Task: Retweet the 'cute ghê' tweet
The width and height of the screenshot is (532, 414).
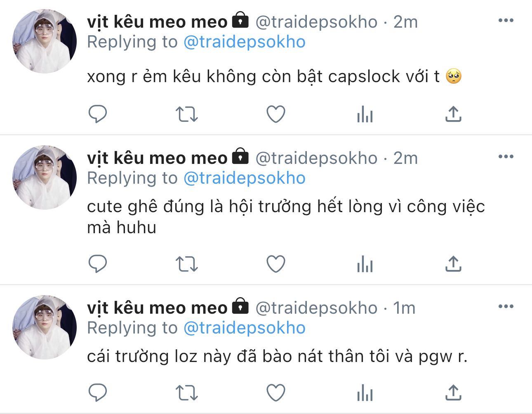Action: [x=187, y=264]
